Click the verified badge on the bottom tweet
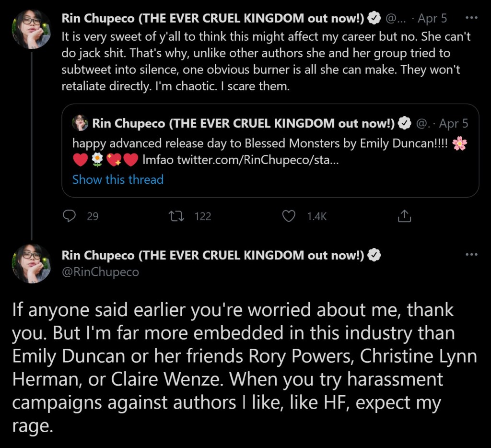 [x=374, y=255]
